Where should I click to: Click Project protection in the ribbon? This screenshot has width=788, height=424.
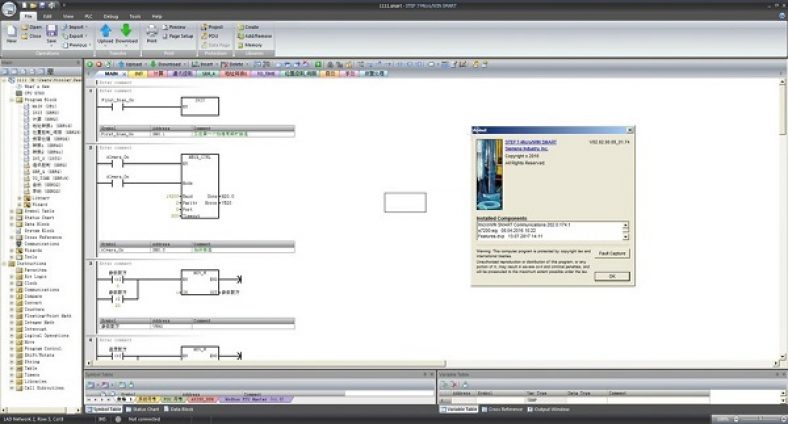(x=212, y=27)
